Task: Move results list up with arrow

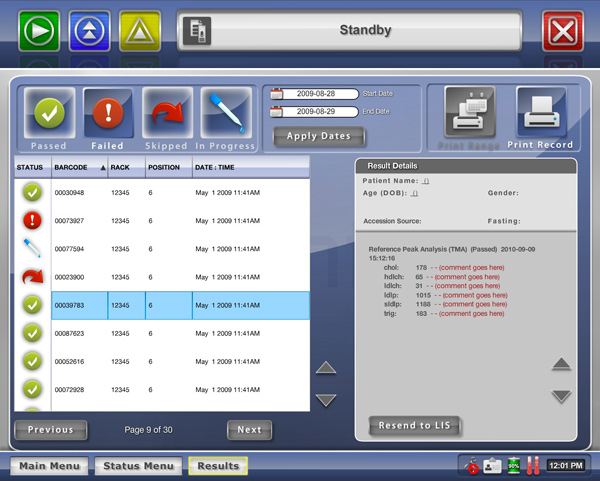Action: 326,368
